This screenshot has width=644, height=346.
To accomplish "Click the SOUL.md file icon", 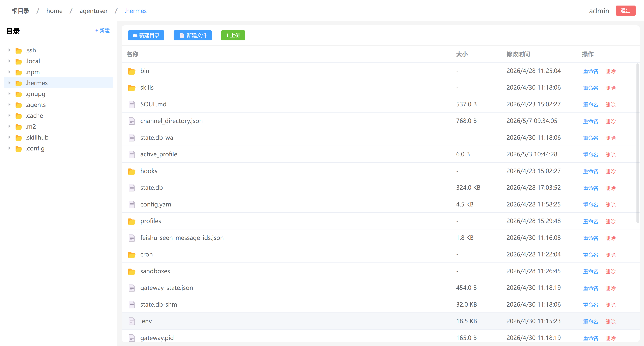I will click(131, 104).
